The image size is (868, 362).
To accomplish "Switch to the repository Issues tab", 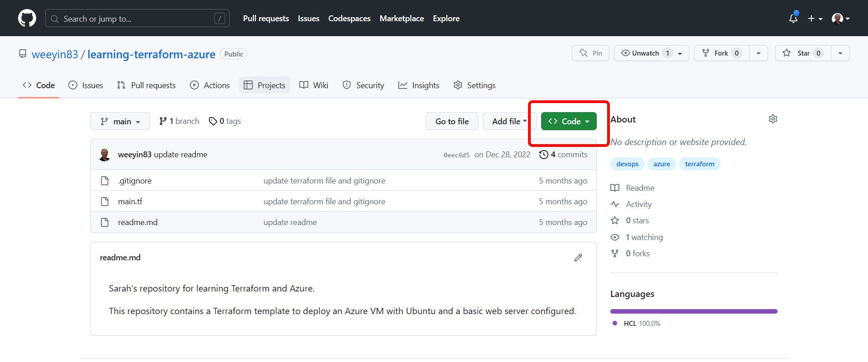I will coord(85,85).
